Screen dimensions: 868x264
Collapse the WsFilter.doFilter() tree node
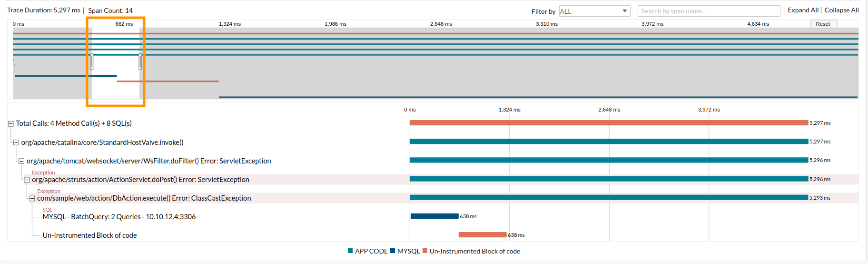click(21, 161)
